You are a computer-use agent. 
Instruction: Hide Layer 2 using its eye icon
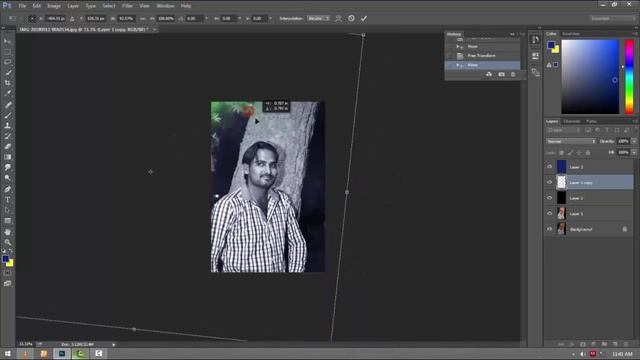[549, 198]
